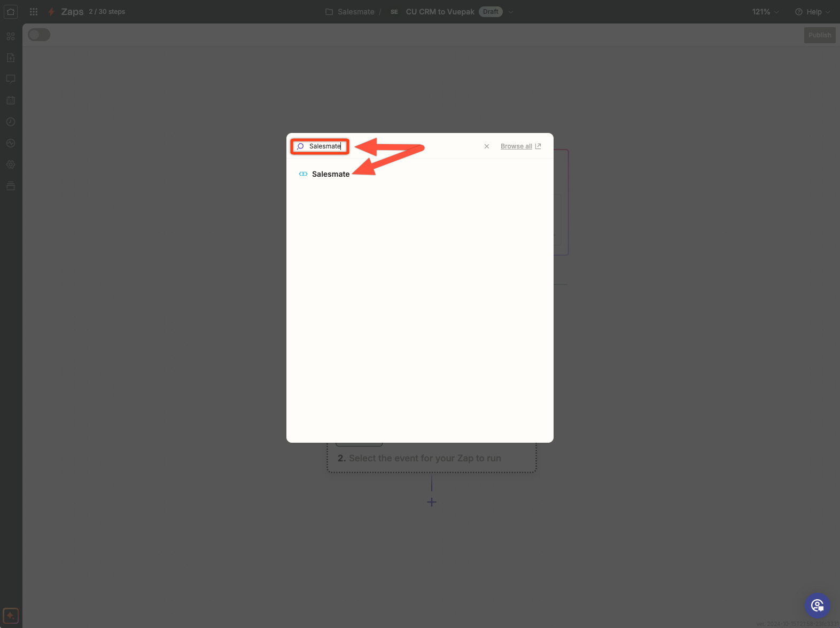The image size is (840, 628).
Task: Open the AI copilot sparkle icon
Action: [11, 616]
